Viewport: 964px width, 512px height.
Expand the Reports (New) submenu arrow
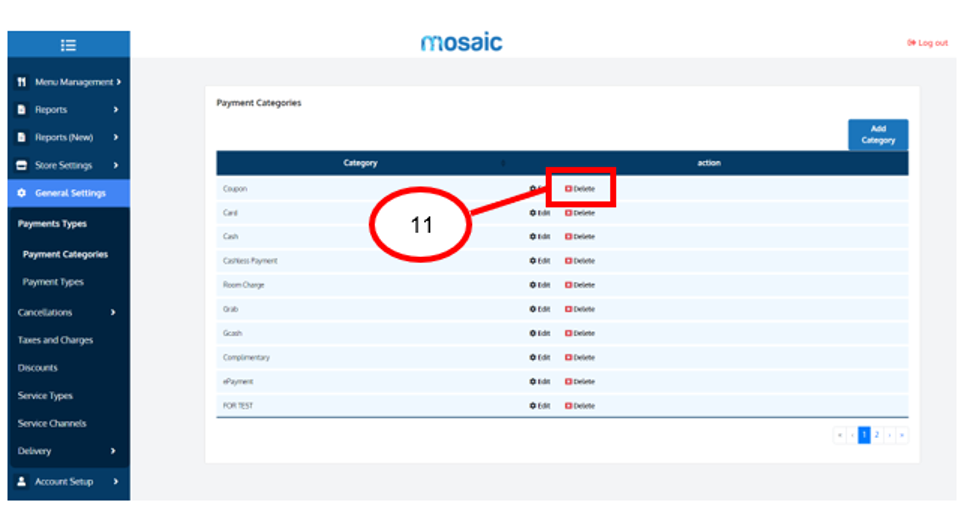116,137
